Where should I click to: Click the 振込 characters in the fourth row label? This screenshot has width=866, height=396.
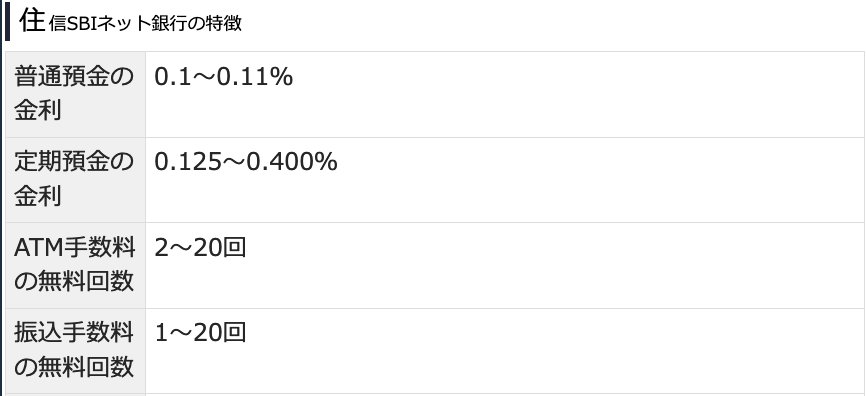[38, 332]
